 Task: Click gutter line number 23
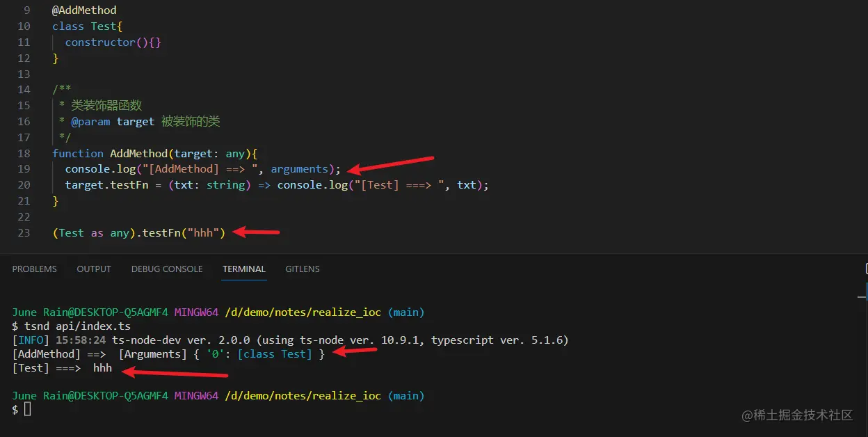click(x=24, y=233)
